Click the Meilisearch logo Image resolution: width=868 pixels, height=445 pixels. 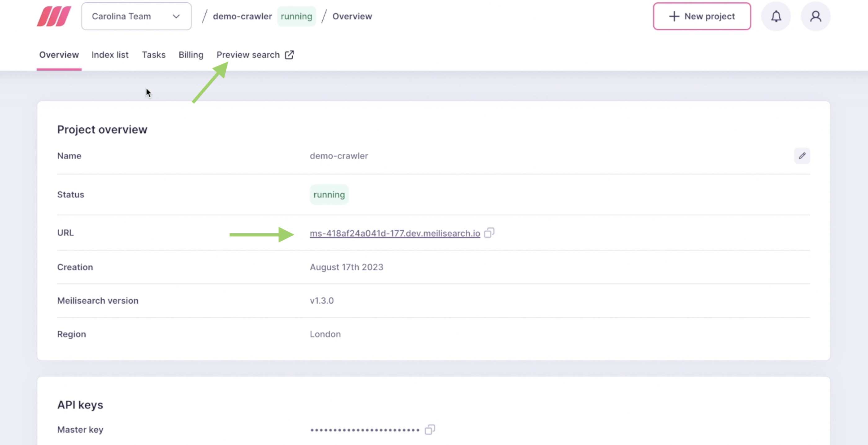coord(54,16)
